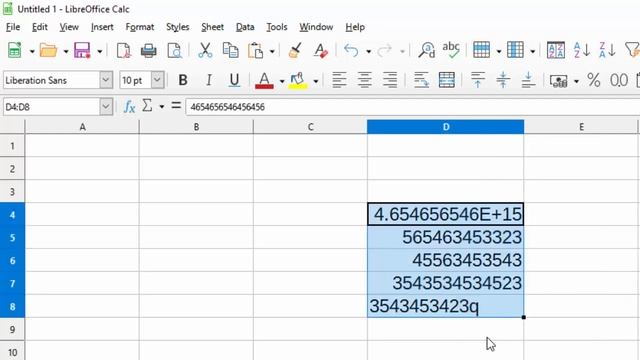Toggle Center Vertically icon
640x360 pixels.
click(503, 80)
